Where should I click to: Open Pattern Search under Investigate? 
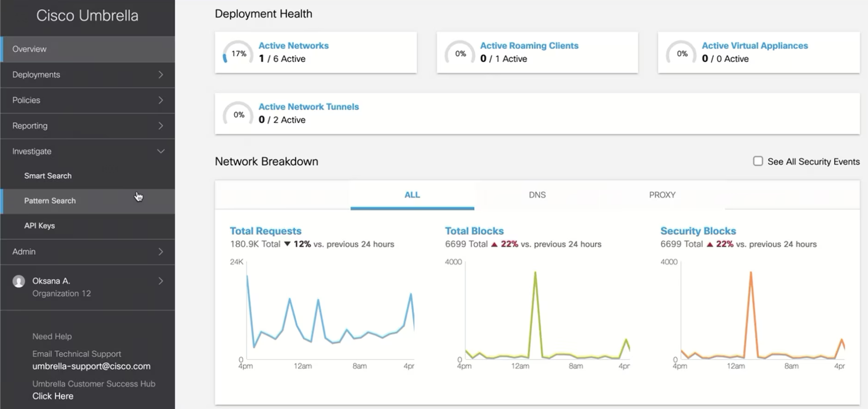(87, 201)
